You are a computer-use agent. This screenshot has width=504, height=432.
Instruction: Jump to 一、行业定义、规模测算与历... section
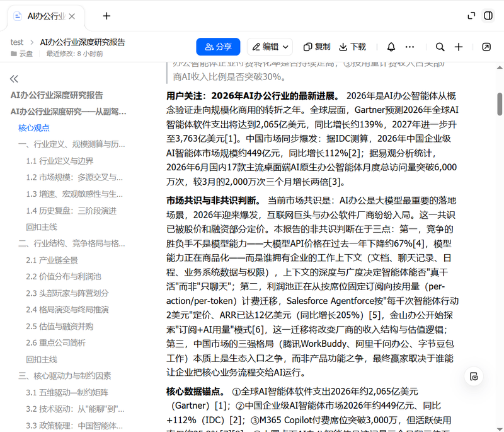72,144
